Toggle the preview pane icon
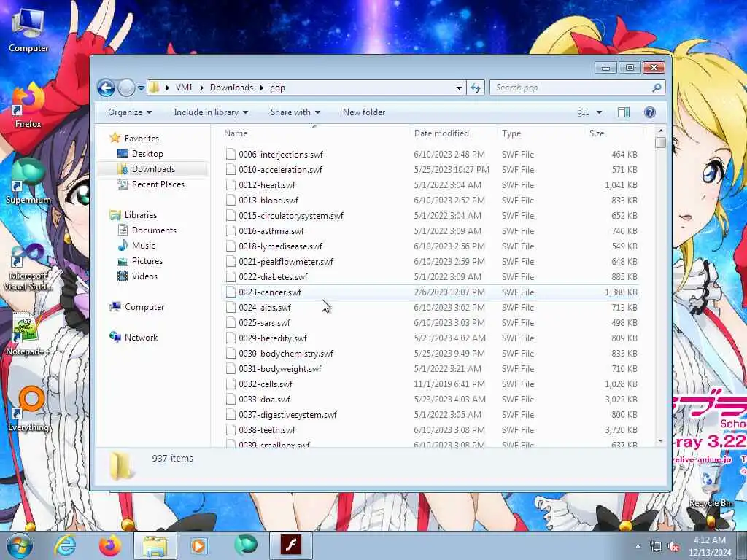 pos(624,112)
